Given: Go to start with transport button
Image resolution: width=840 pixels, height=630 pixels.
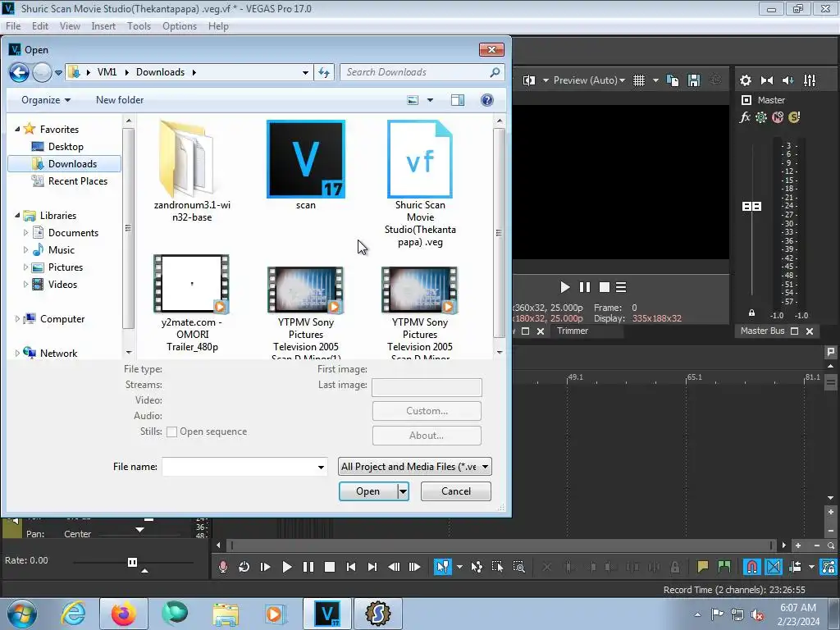Looking at the screenshot, I should 351,567.
